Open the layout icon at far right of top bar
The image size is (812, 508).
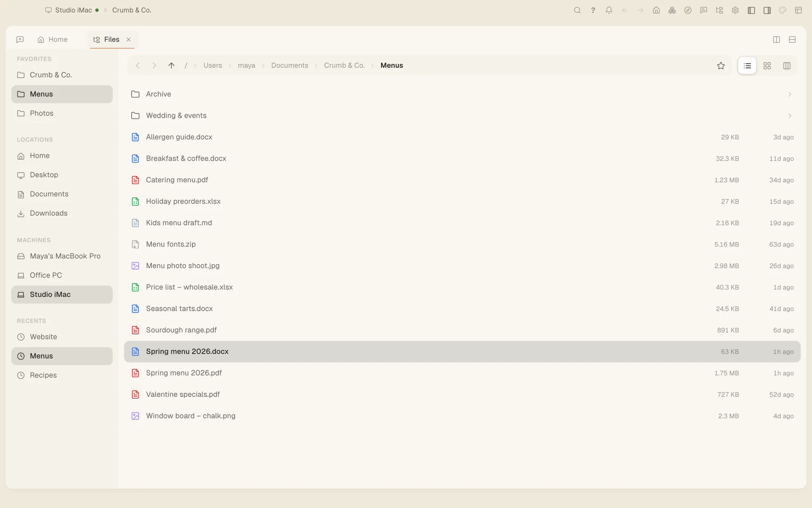pos(798,10)
